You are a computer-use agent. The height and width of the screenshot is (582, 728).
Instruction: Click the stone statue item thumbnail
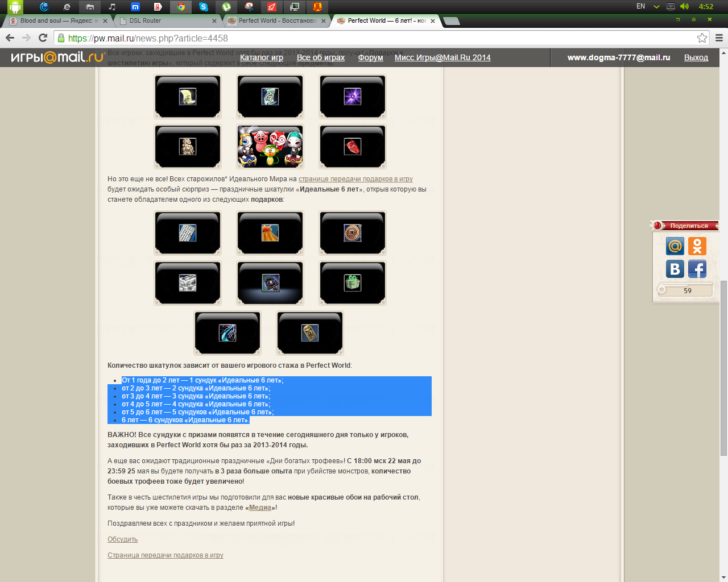(x=188, y=147)
